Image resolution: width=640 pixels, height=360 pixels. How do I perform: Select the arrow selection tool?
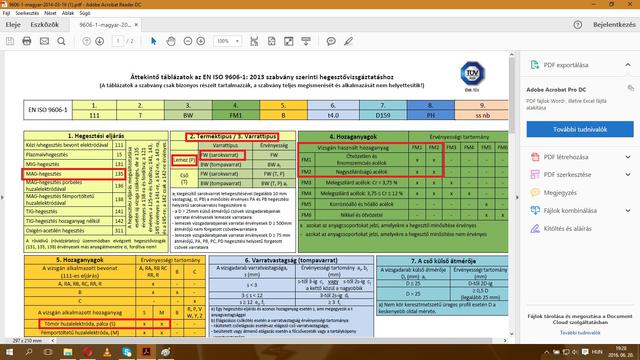(x=153, y=41)
